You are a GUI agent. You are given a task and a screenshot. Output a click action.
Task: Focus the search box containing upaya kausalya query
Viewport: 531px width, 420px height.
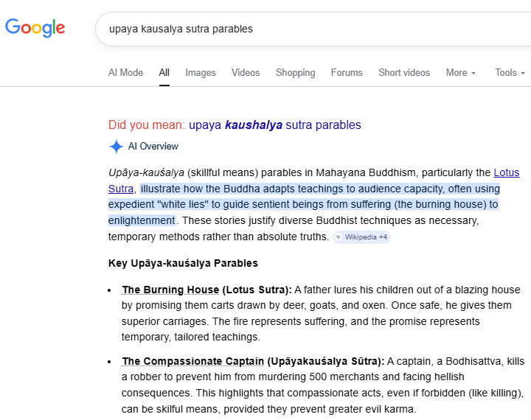click(313, 29)
